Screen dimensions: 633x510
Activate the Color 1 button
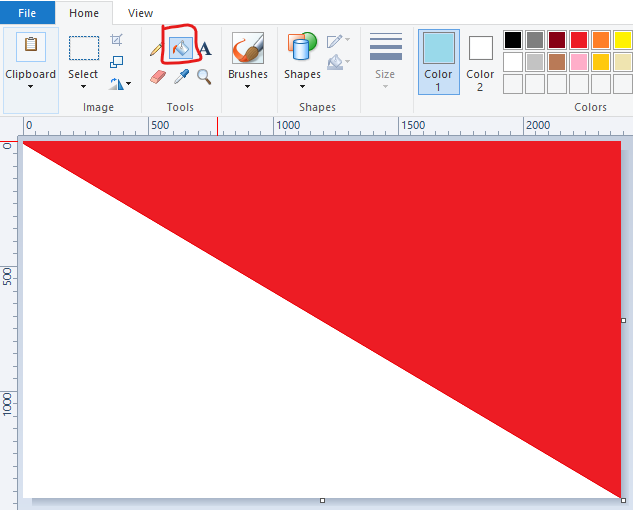438,62
